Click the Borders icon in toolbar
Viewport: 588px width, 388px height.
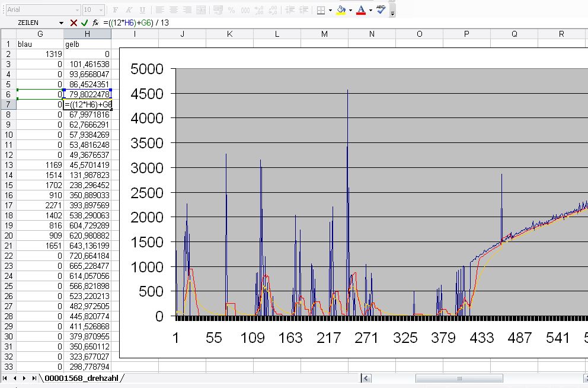[x=320, y=10]
